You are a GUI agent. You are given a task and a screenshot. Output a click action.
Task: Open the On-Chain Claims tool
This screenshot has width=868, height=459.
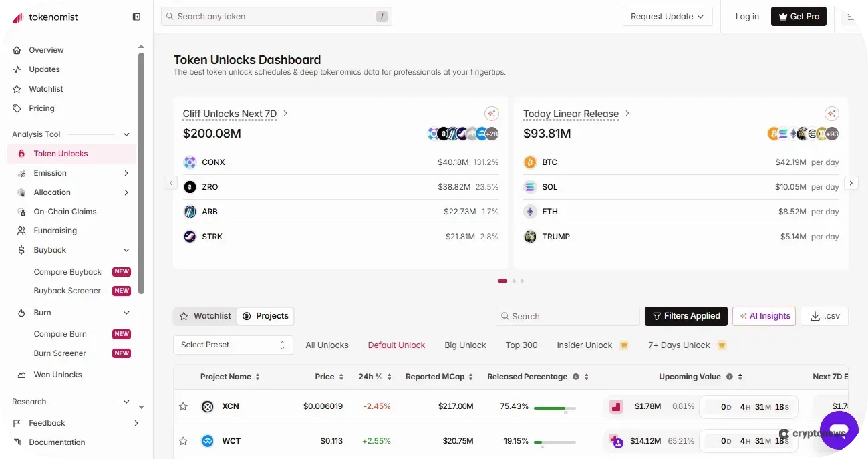tap(66, 211)
